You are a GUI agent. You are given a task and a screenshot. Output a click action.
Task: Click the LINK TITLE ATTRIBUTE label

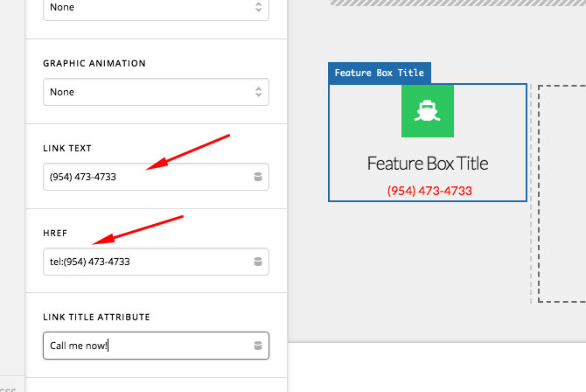click(96, 318)
